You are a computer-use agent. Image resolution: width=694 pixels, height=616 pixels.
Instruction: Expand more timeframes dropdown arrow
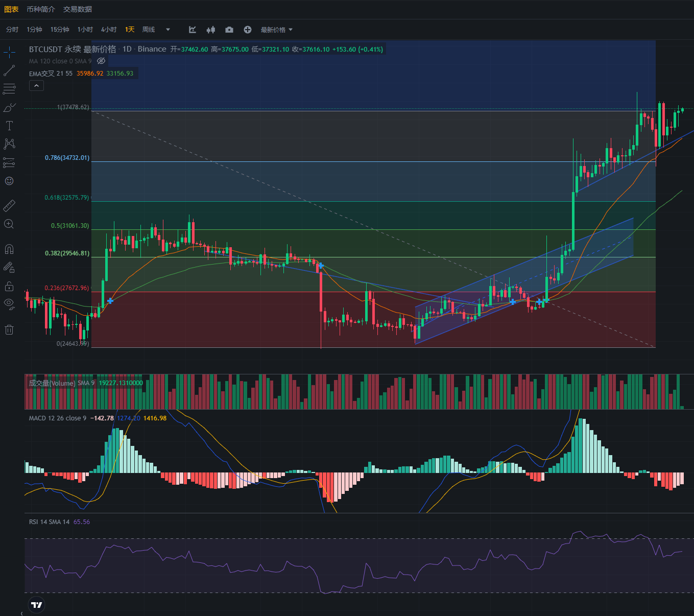168,30
